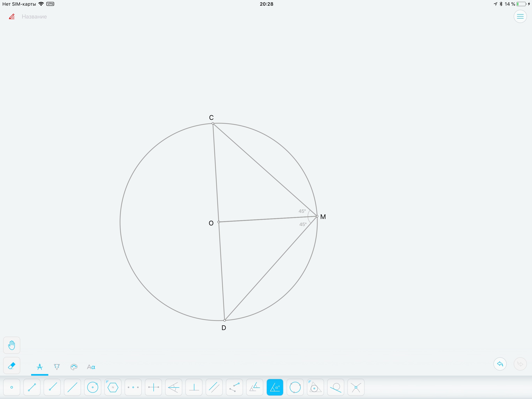The width and height of the screenshot is (532, 399).
Task: Activate the Eraser tool
Action: click(x=11, y=365)
